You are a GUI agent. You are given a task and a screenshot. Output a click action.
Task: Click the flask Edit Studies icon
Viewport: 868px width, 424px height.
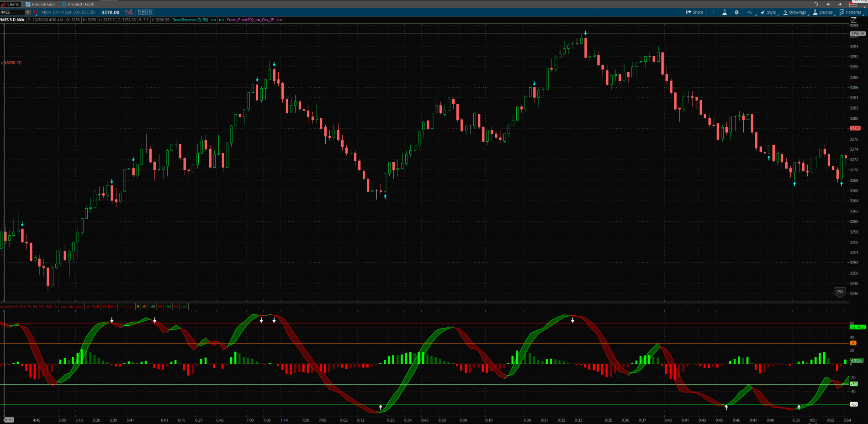coord(725,12)
